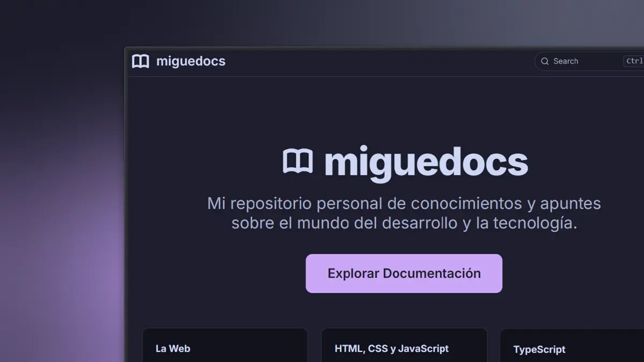Focus the Search field
This screenshot has width=644, height=362.
point(589,61)
